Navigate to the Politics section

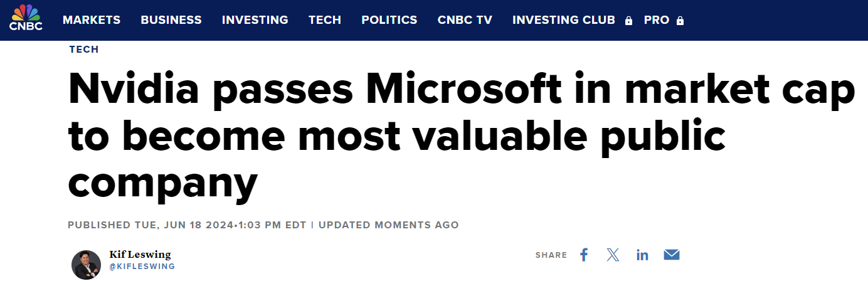[389, 20]
